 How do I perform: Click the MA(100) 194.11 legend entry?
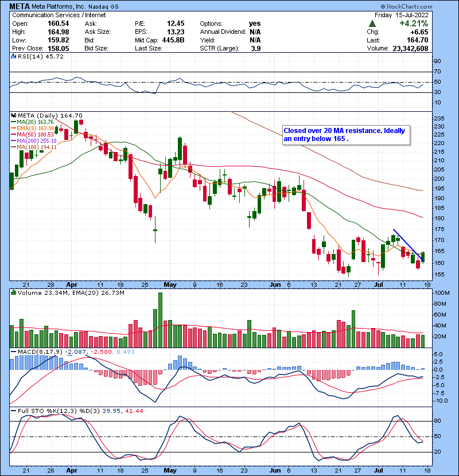point(37,147)
